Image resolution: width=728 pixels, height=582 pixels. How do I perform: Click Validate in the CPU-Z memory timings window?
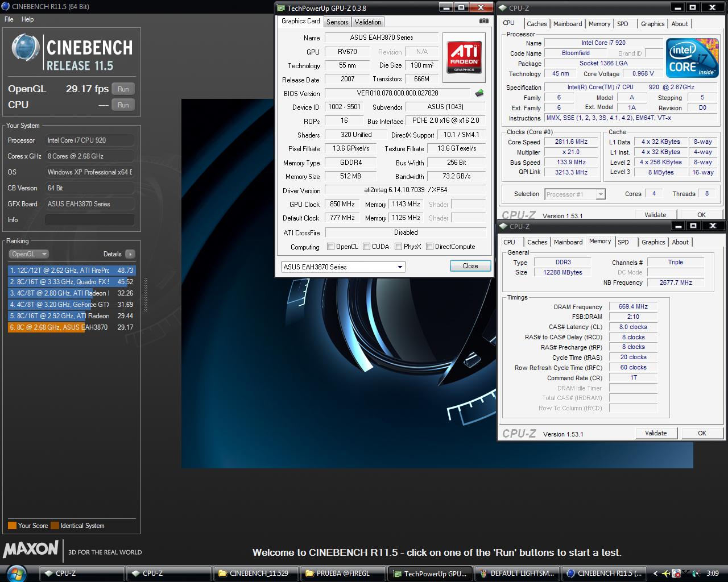(656, 433)
